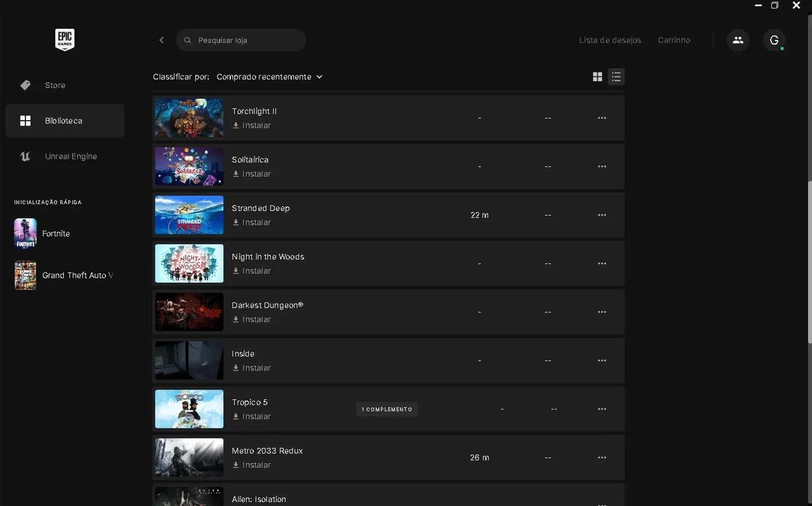Click the Inside game thumbnail
The height and width of the screenshot is (506, 812).
tap(189, 361)
